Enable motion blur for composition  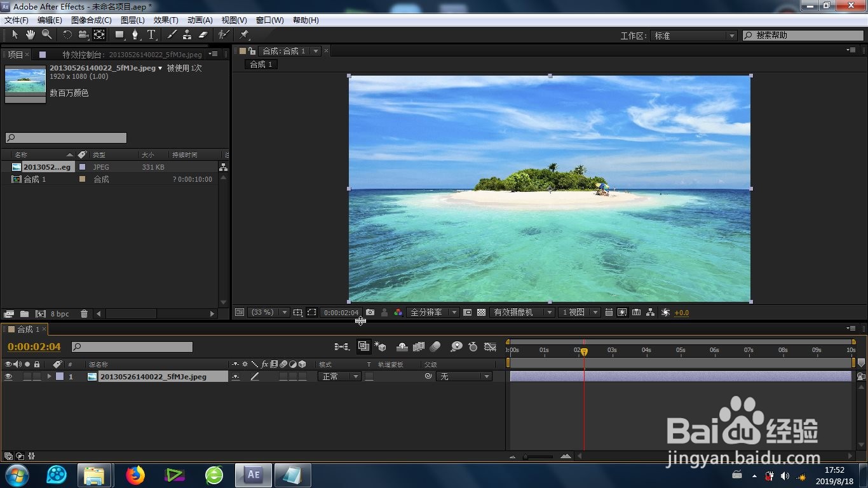click(435, 346)
